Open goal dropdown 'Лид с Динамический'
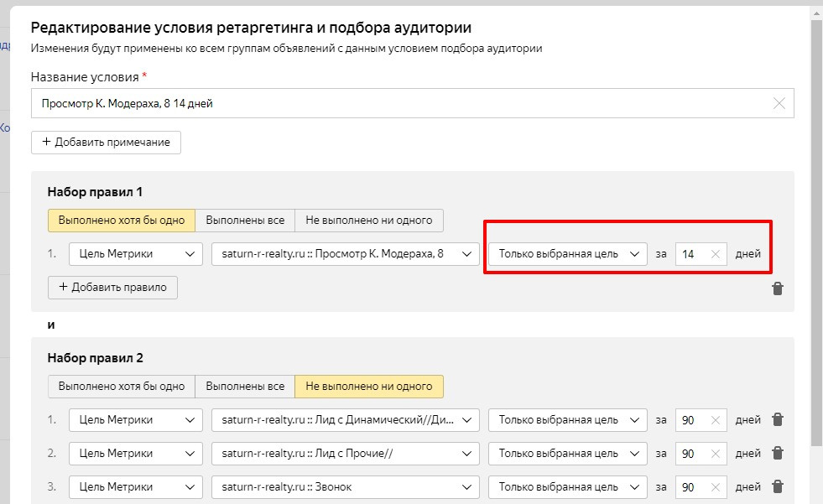 [346, 420]
